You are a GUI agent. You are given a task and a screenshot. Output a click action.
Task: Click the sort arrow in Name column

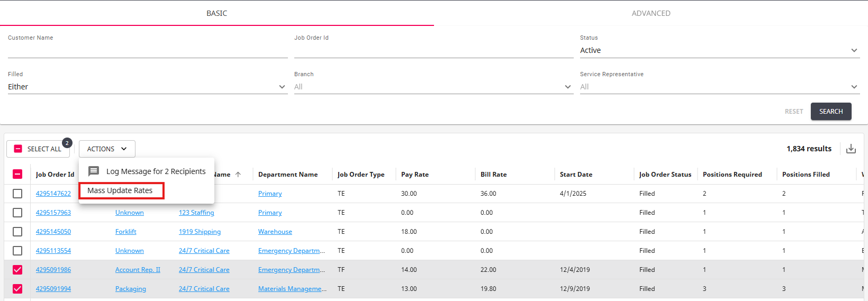pyautogui.click(x=238, y=175)
